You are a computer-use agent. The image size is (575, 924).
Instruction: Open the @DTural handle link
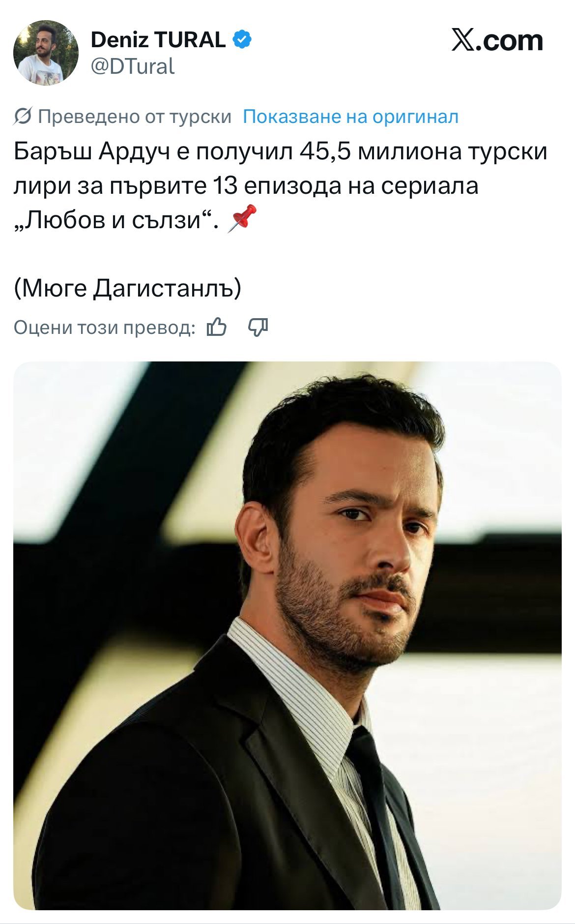(133, 66)
